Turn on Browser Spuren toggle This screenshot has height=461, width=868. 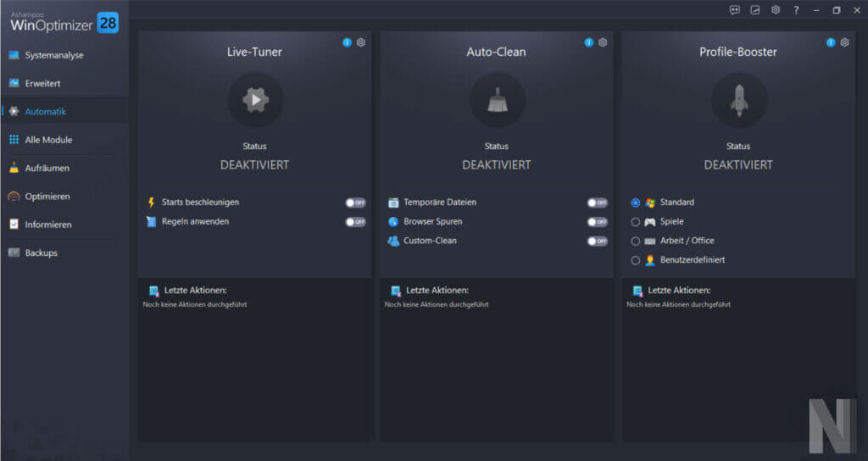[x=598, y=222]
